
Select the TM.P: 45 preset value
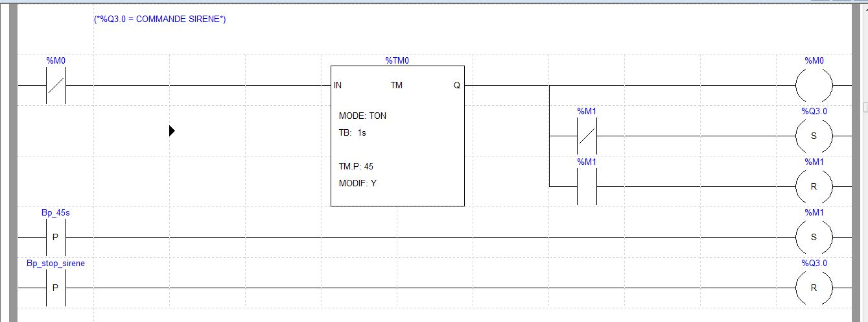click(356, 167)
